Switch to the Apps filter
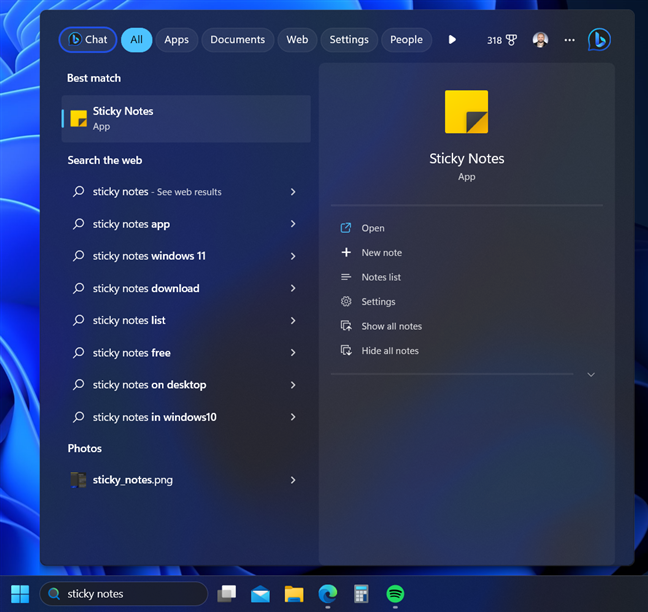Screen dimensions: 648x612 coord(176,40)
